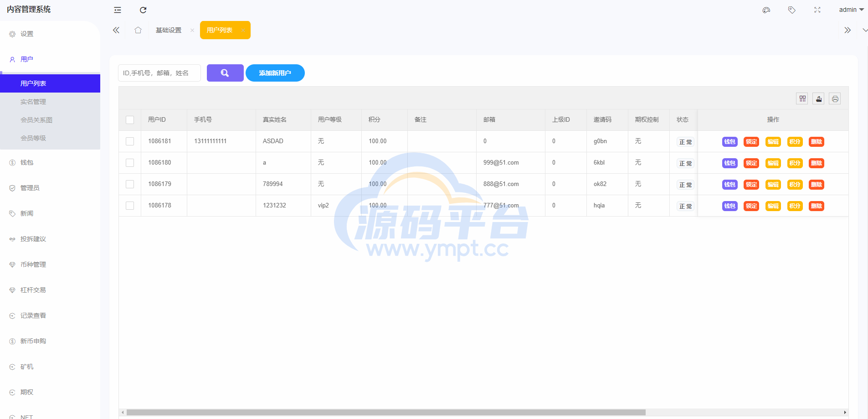The image size is (868, 419).
Task: Click email 999@51.com cell
Action: pos(511,163)
